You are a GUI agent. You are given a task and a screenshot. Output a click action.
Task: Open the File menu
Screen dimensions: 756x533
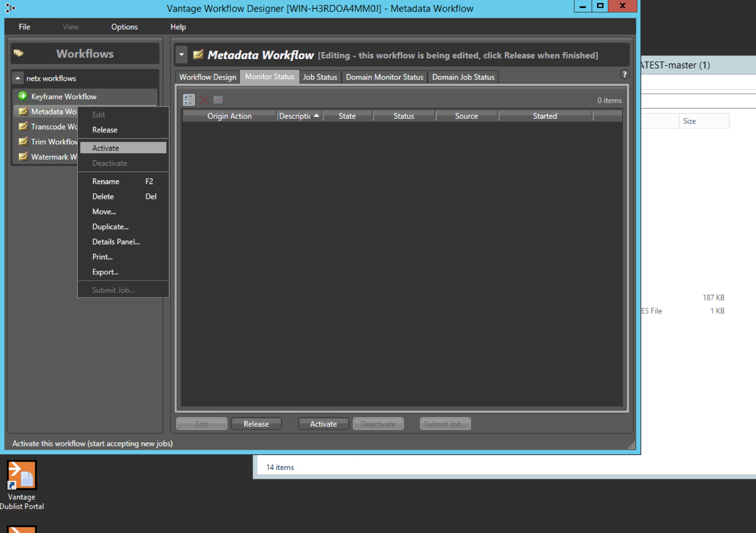tap(25, 27)
